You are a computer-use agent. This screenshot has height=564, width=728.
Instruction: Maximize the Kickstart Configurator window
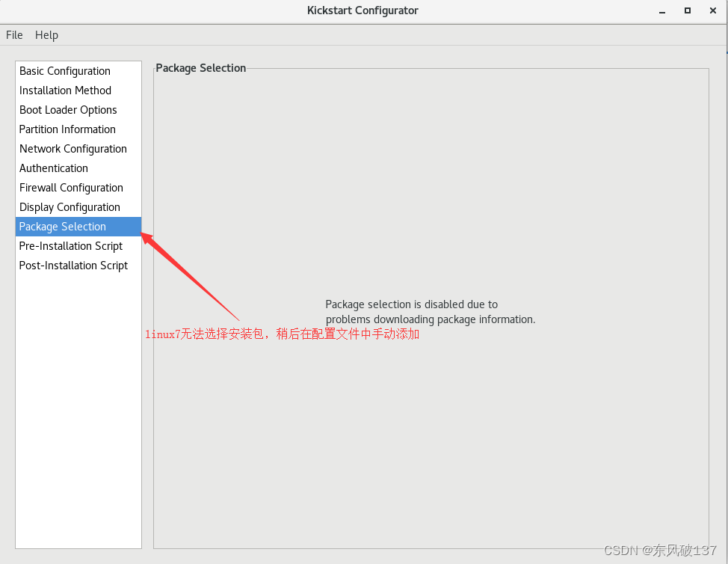tap(687, 10)
